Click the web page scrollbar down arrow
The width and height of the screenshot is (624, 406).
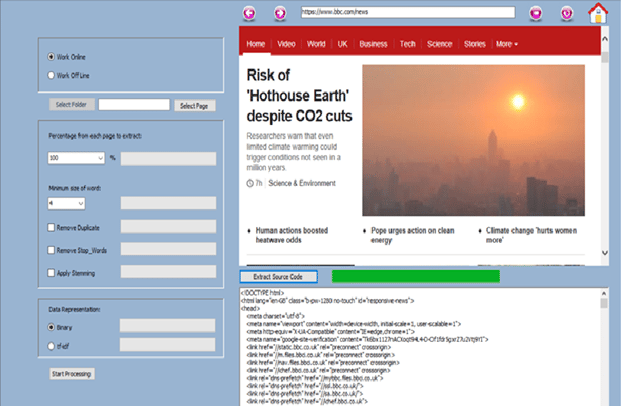tap(605, 253)
